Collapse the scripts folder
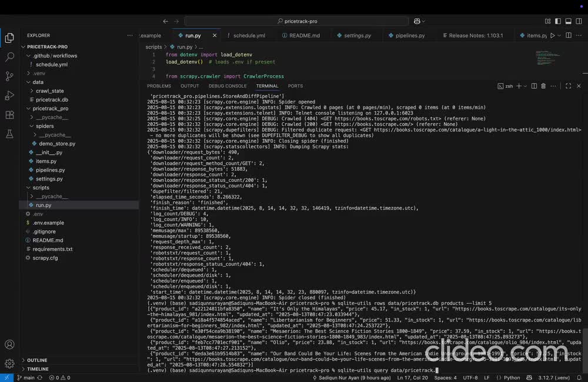Screen dimensions: 588x382 click(79, 187)
